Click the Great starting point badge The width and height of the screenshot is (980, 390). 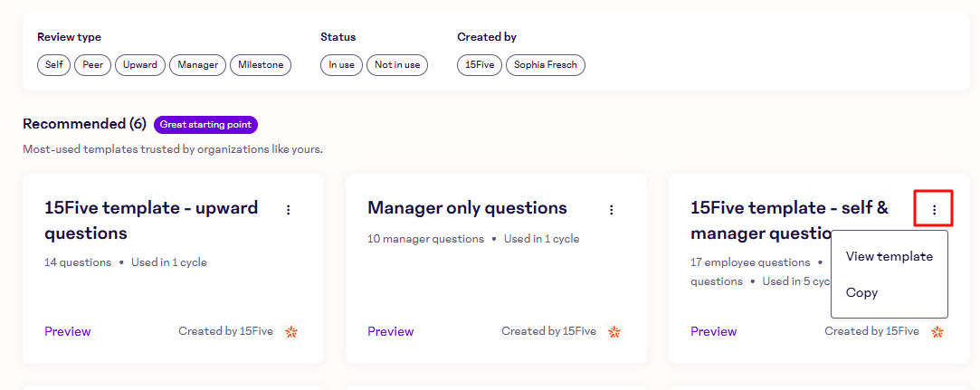tap(205, 125)
